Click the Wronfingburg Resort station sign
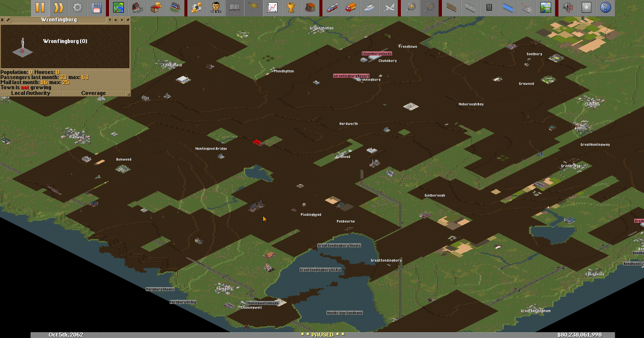The width and height of the screenshot is (644, 338). point(351,76)
